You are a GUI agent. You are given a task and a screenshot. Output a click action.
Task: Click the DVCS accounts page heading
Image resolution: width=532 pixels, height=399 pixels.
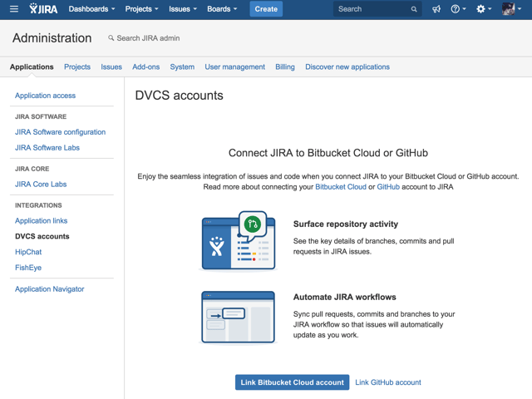click(x=180, y=96)
